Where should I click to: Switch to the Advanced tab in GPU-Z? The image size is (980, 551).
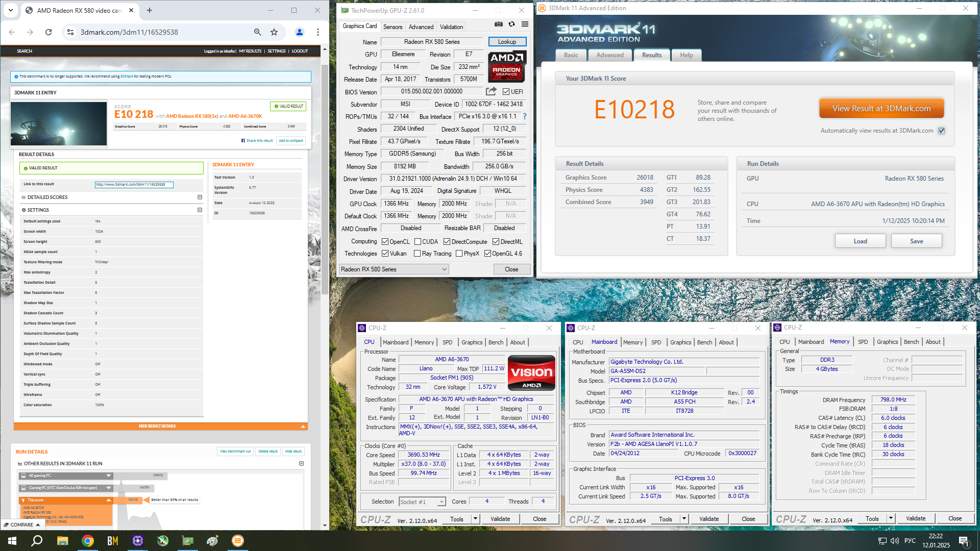[421, 27]
